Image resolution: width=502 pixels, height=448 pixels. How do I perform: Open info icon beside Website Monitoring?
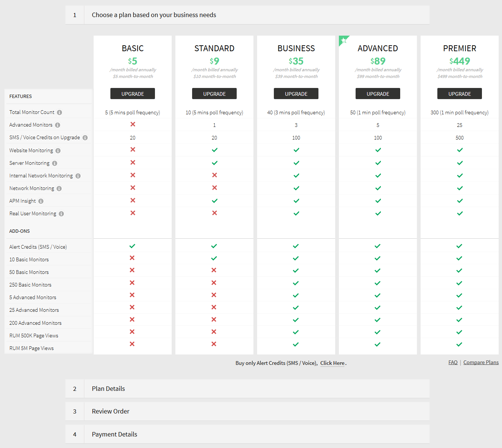pyautogui.click(x=58, y=151)
